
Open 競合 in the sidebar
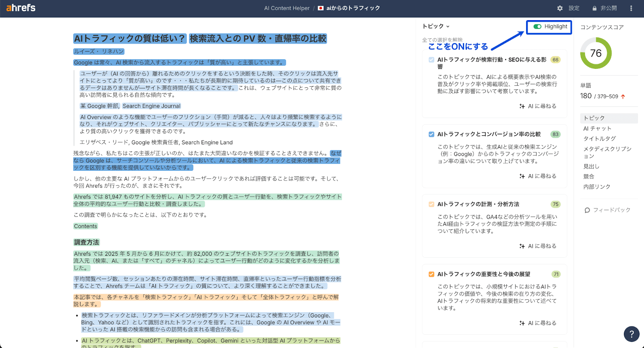589,176
